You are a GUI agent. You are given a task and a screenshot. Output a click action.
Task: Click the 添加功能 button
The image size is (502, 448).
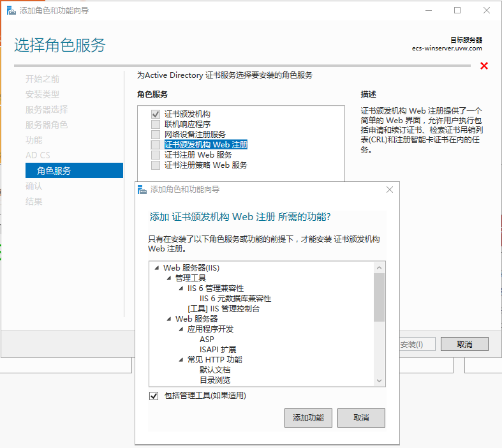coord(308,418)
